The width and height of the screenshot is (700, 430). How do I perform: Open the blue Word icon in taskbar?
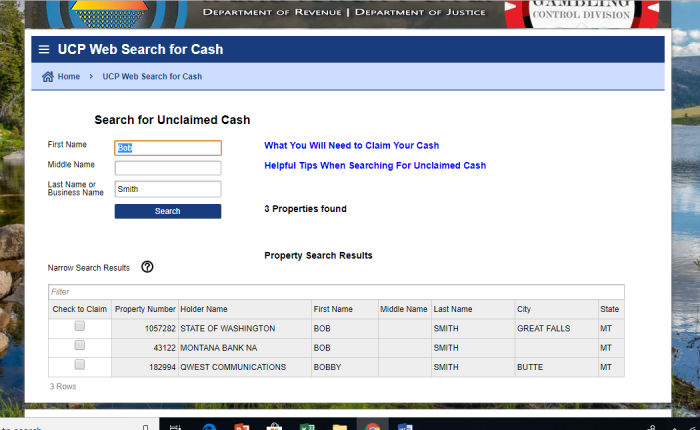(x=405, y=427)
